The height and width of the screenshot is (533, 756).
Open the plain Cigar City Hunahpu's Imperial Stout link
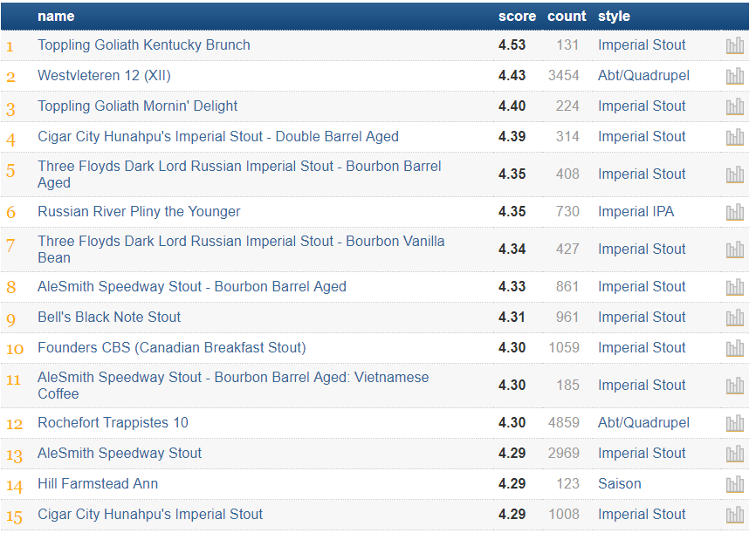click(150, 515)
